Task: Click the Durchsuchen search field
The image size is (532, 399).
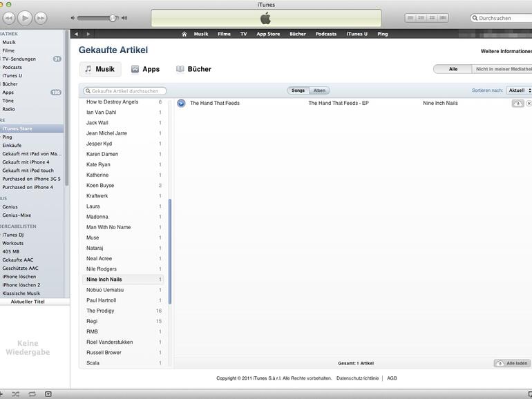Action: (x=502, y=18)
